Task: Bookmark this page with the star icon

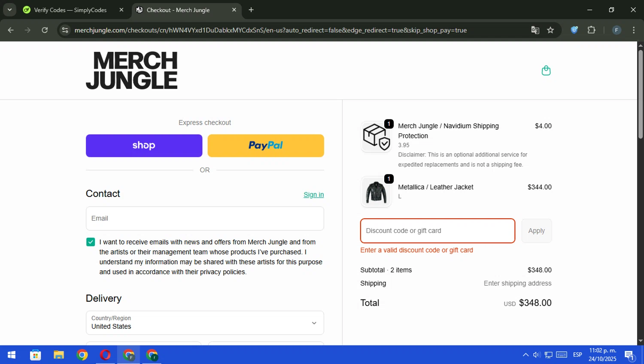Action: pos(550,30)
